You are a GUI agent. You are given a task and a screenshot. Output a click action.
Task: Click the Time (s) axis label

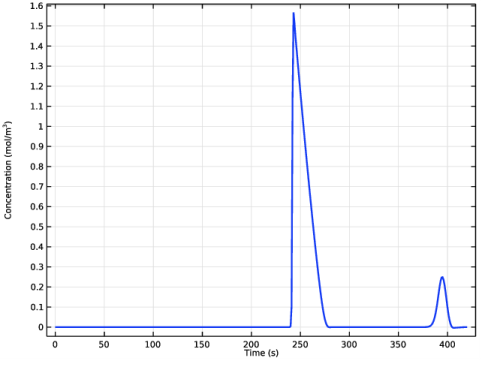[x=261, y=353]
